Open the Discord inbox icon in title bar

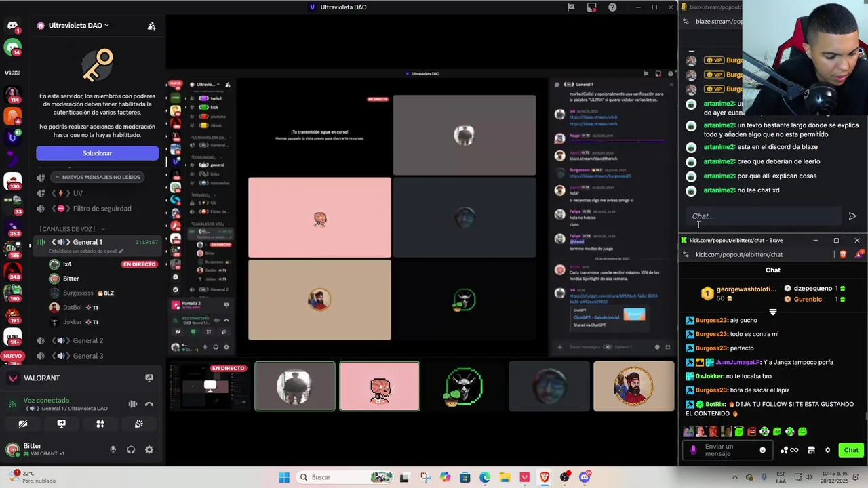point(592,7)
